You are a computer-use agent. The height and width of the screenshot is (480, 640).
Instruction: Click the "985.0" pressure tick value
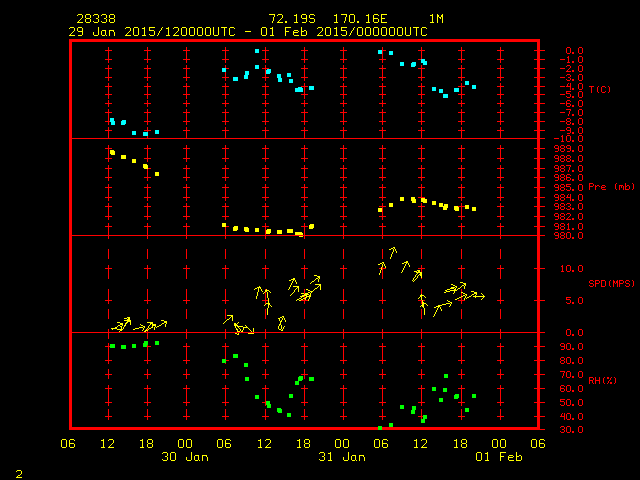tap(569, 188)
